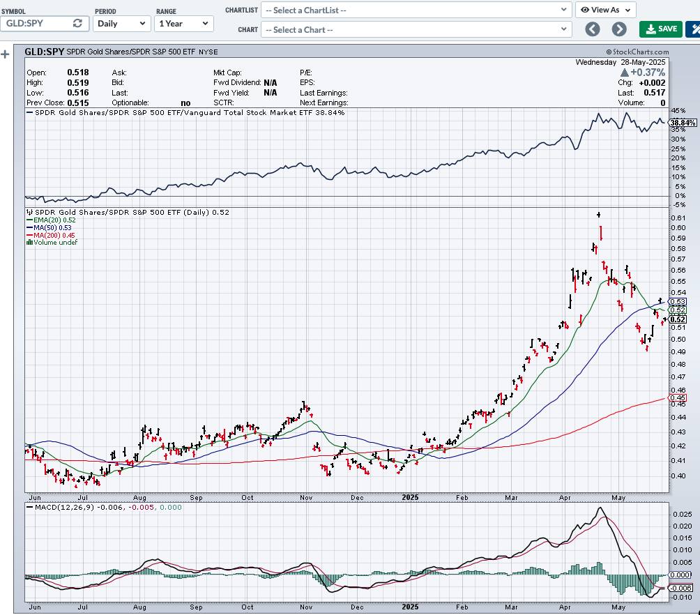Go to the next chart arrow
Image resolution: width=700 pixels, height=615 pixels.
click(x=618, y=29)
